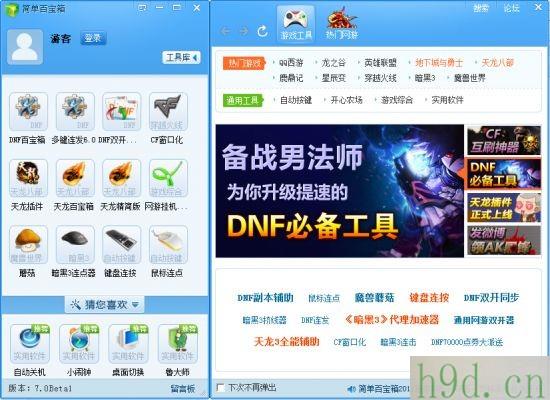Image resolution: width=550 pixels, height=400 pixels.
Task: Launch the 鼠标连点 mouse clicker
Action: 168,245
